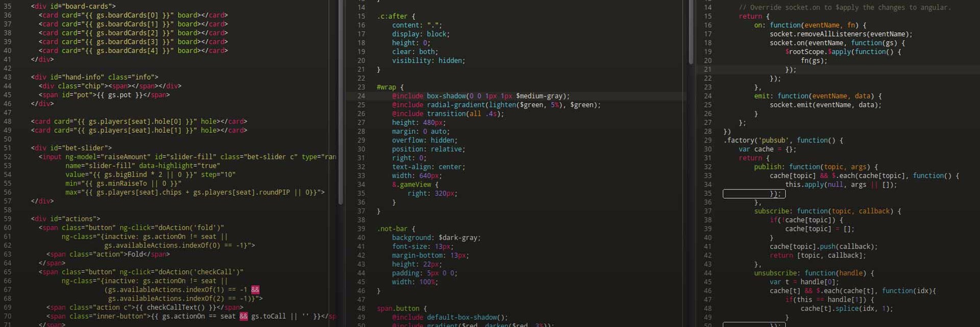Click the @include transition(all .4s) line
The image size is (980, 327).
point(448,114)
